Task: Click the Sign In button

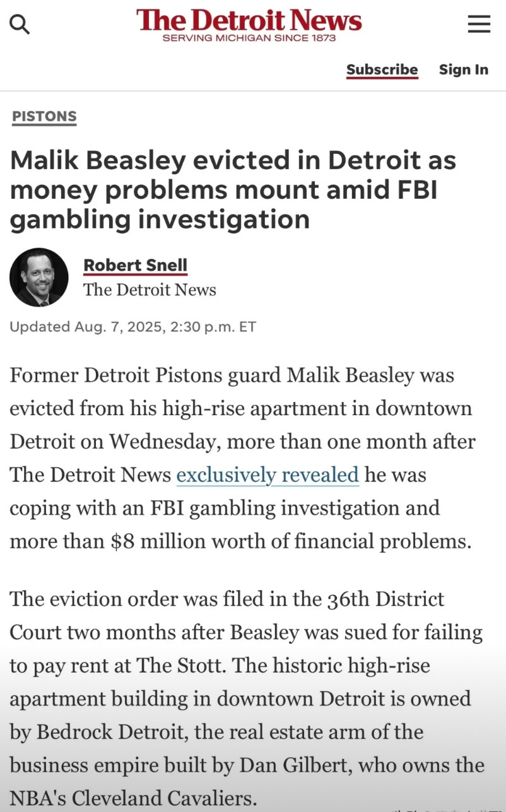Action: [x=464, y=69]
